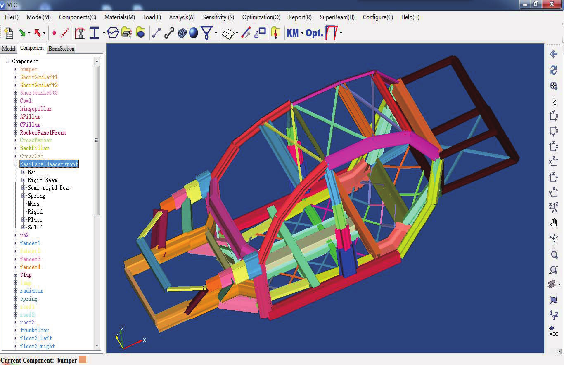Open the Report menu

(300, 17)
